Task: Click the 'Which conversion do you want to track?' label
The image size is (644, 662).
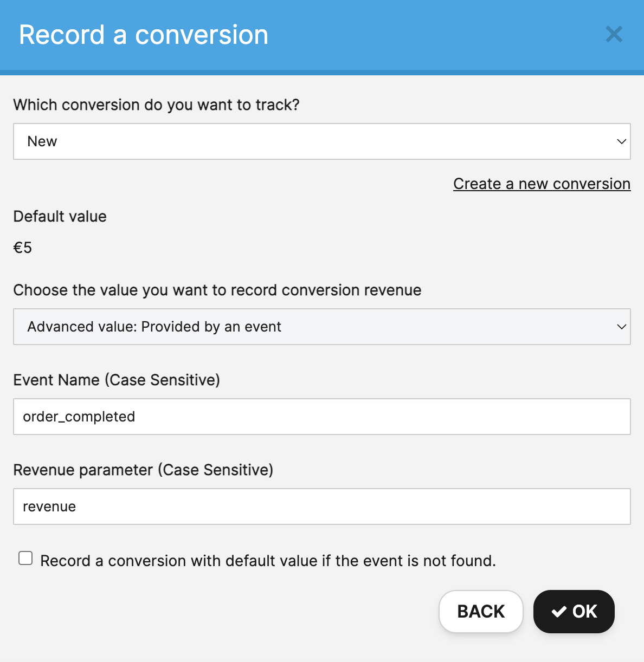Action: [x=156, y=105]
